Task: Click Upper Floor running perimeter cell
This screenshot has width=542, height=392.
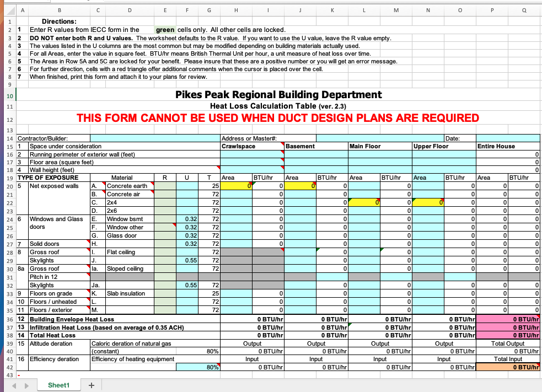Action: pos(444,154)
